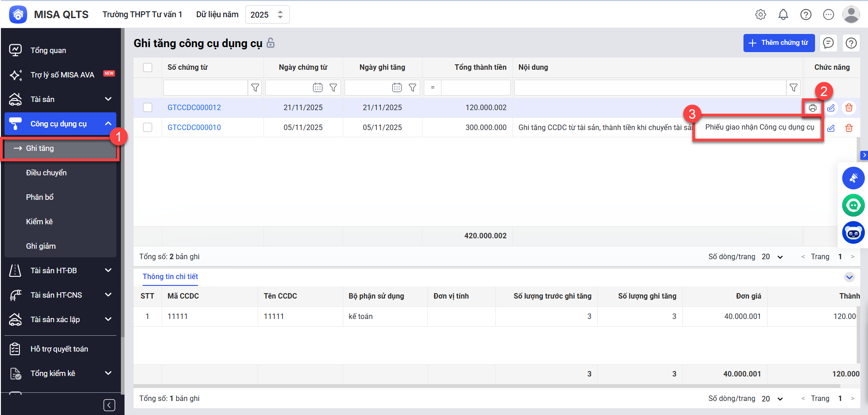
Task: Tick the checkbox for voucher GTCCDC000010
Action: click(x=148, y=127)
